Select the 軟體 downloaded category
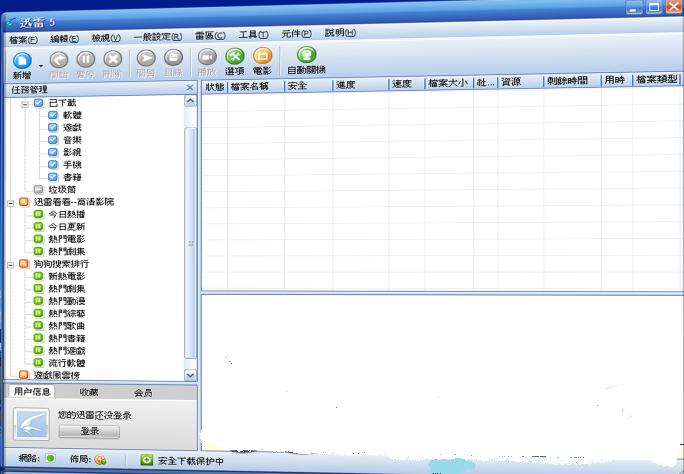Viewport: 684px width, 474px height. 72,115
